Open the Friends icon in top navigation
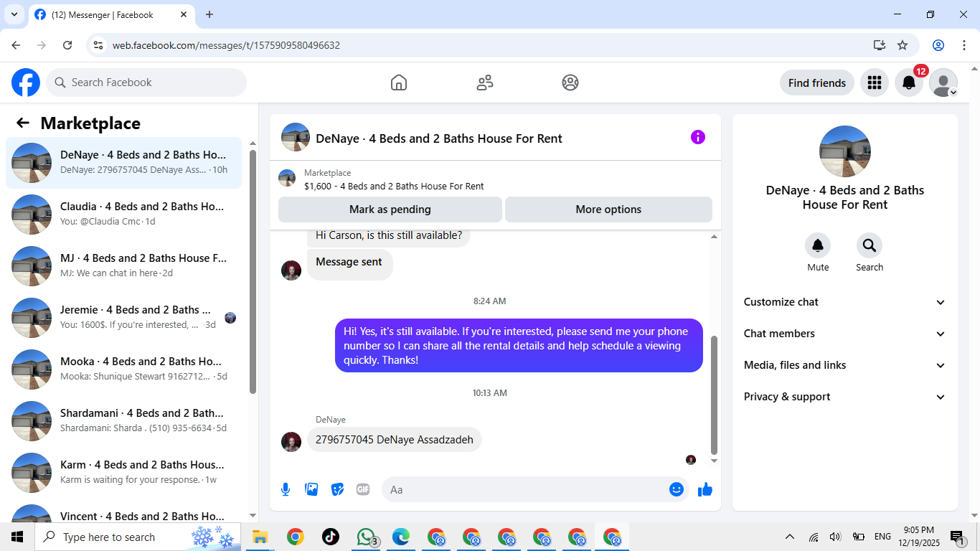 click(485, 83)
